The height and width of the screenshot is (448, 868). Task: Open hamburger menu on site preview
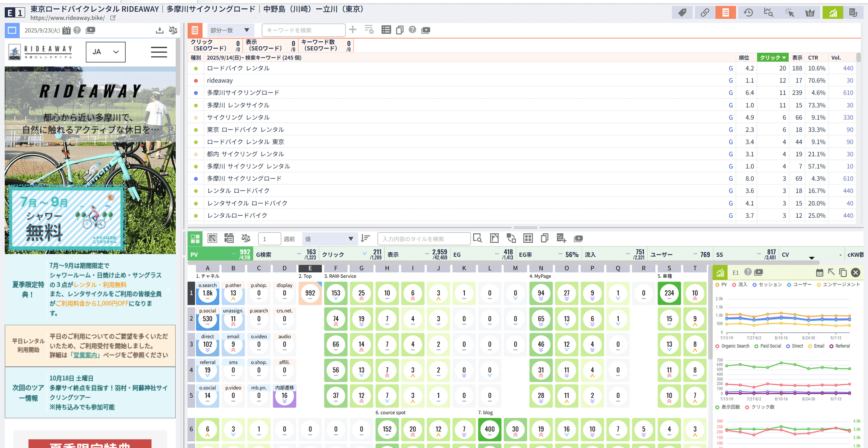tap(159, 52)
